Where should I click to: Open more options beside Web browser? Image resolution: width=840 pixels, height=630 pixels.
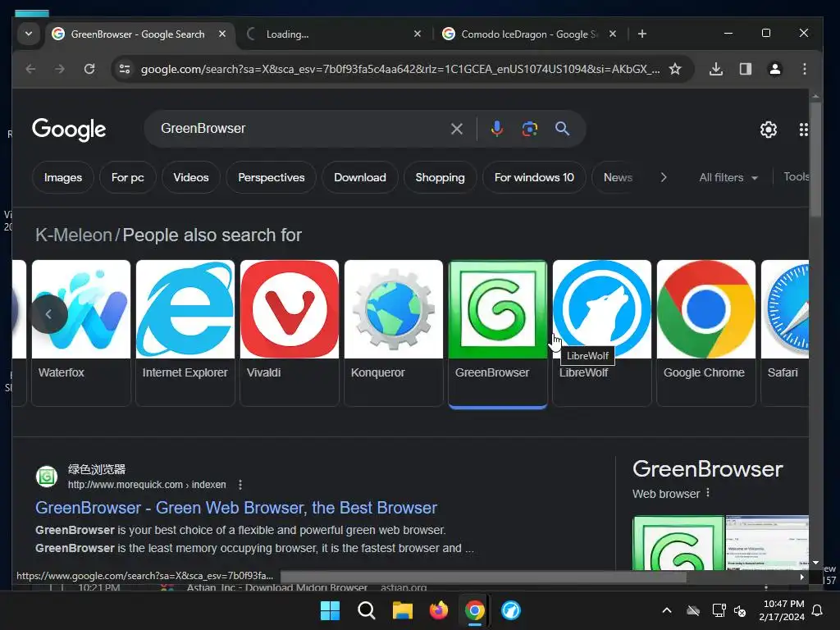708,492
